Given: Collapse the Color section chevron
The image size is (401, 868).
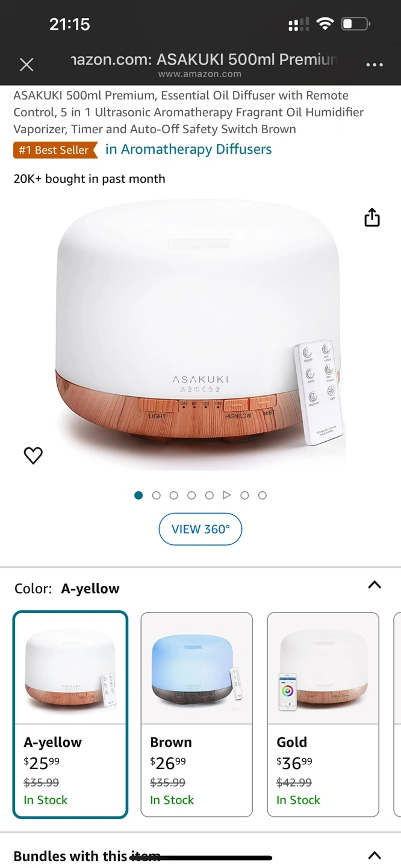Looking at the screenshot, I should pos(375,585).
